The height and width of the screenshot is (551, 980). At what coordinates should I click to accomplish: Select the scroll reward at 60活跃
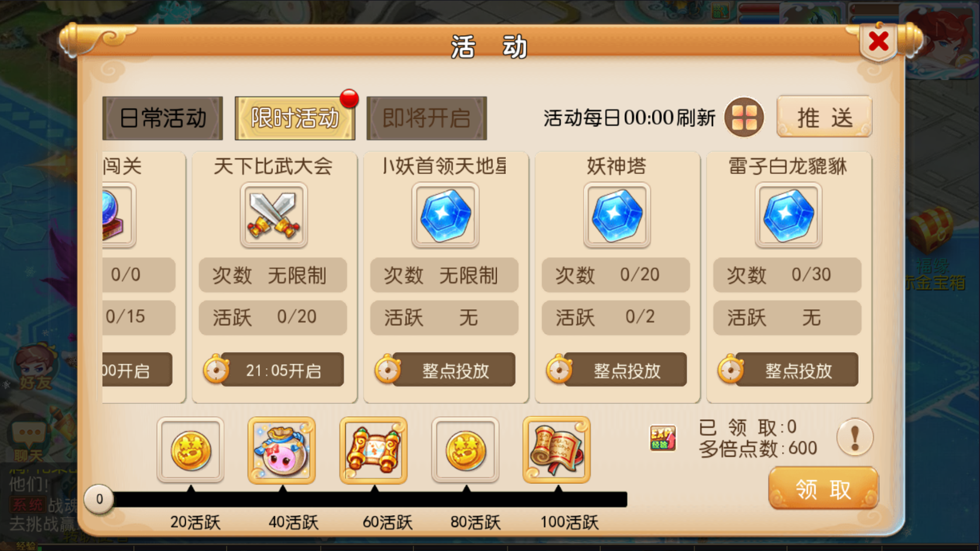374,450
